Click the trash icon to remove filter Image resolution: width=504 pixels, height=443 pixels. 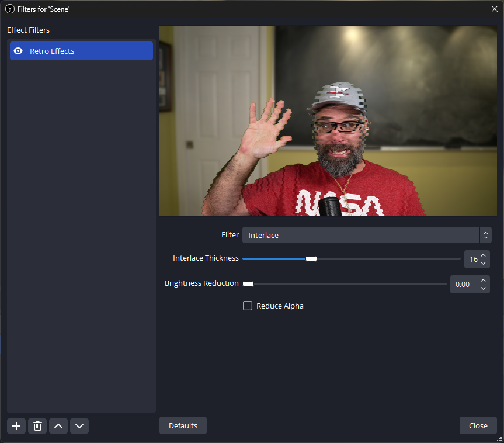[37, 426]
